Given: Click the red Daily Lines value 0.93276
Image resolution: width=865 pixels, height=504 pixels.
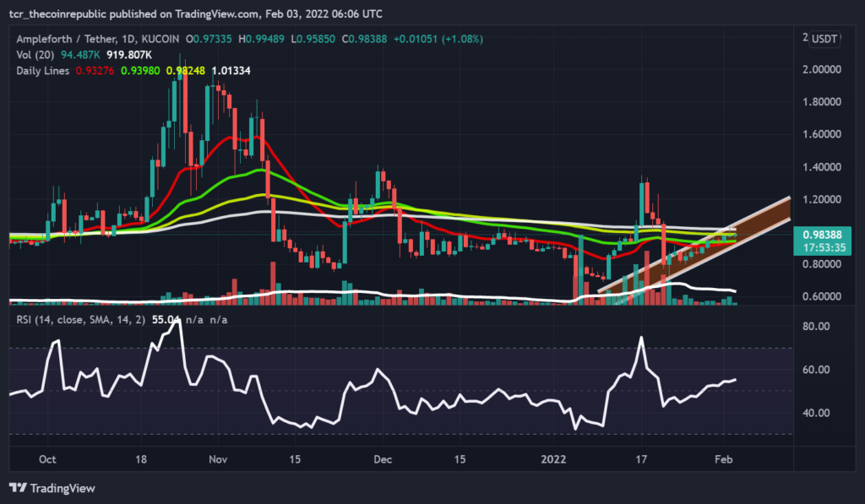Looking at the screenshot, I should pyautogui.click(x=95, y=71).
